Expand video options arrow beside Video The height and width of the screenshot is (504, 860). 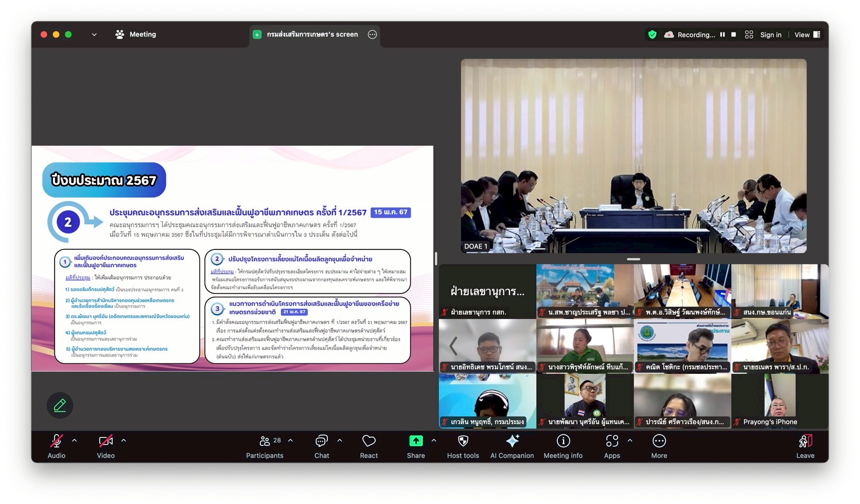124,441
